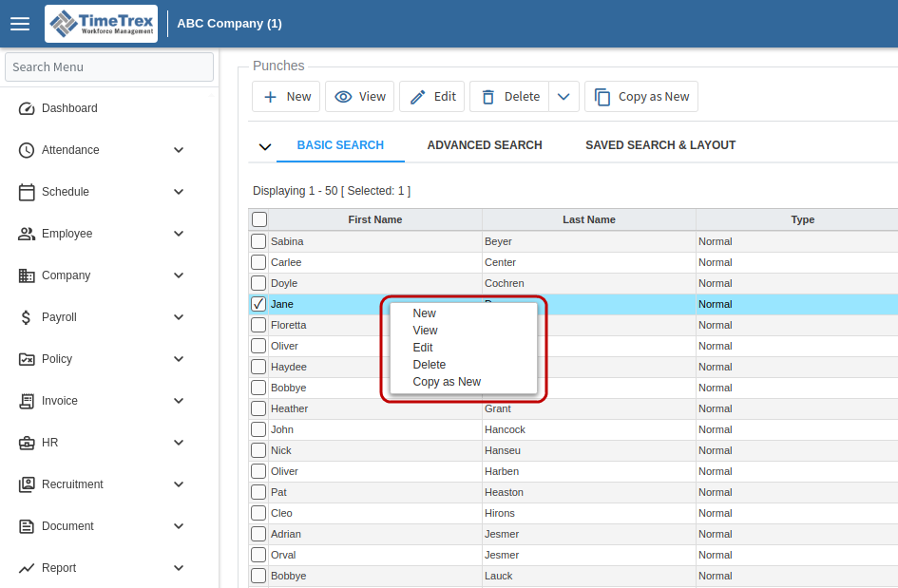Viewport: 898px width, 588px height.
Task: Click the Report menu label
Action: [x=59, y=568]
